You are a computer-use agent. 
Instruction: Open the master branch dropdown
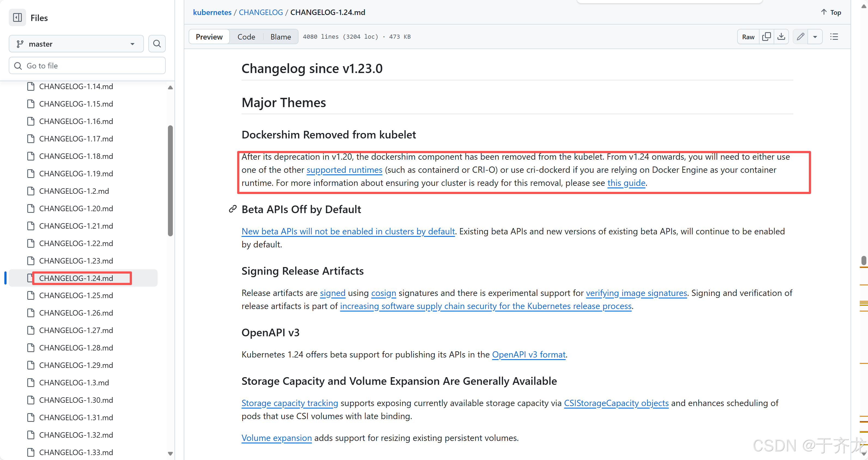[x=76, y=44]
